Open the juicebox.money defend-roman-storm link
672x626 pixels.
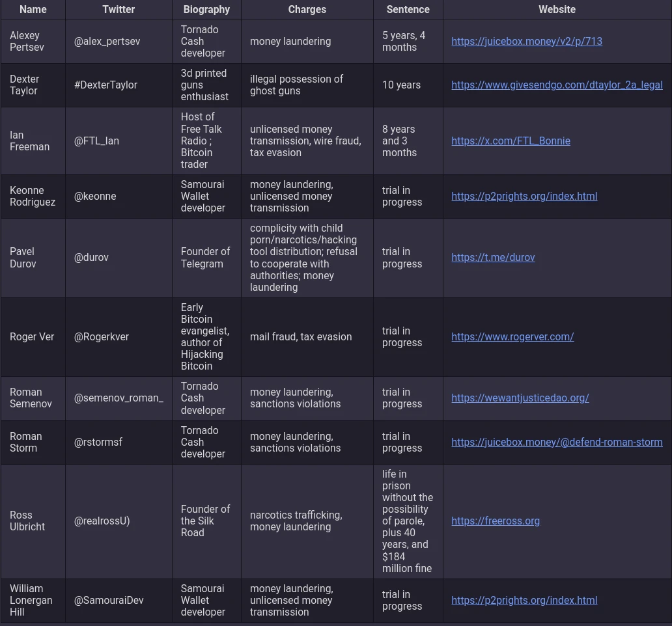point(557,442)
